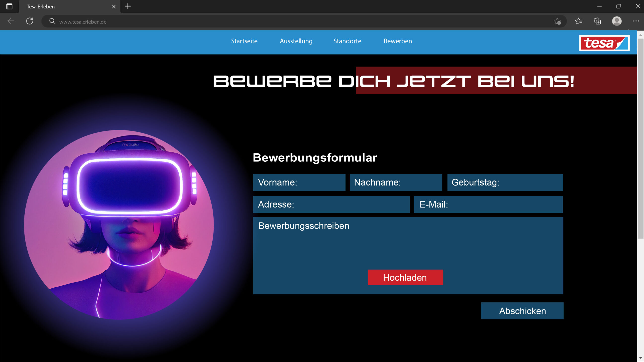Viewport: 644px width, 362px height.
Task: Submit the form with Abschicken
Action: (x=522, y=311)
